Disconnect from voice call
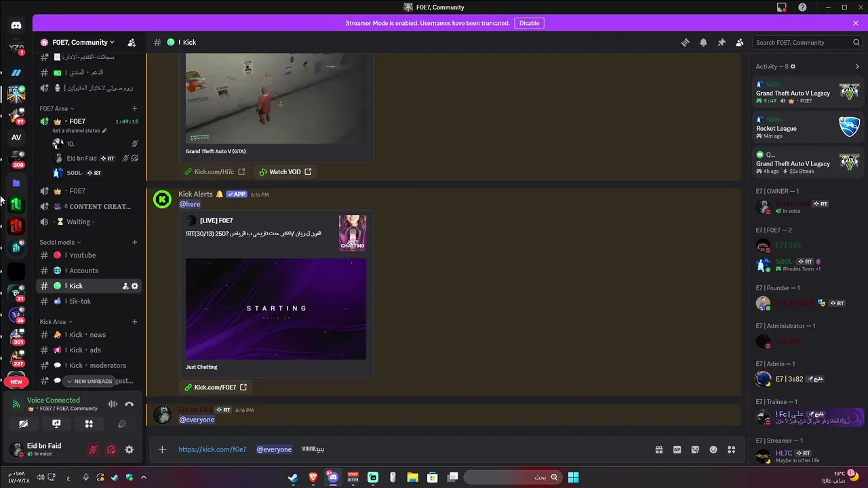This screenshot has width=868, height=488. click(x=129, y=405)
